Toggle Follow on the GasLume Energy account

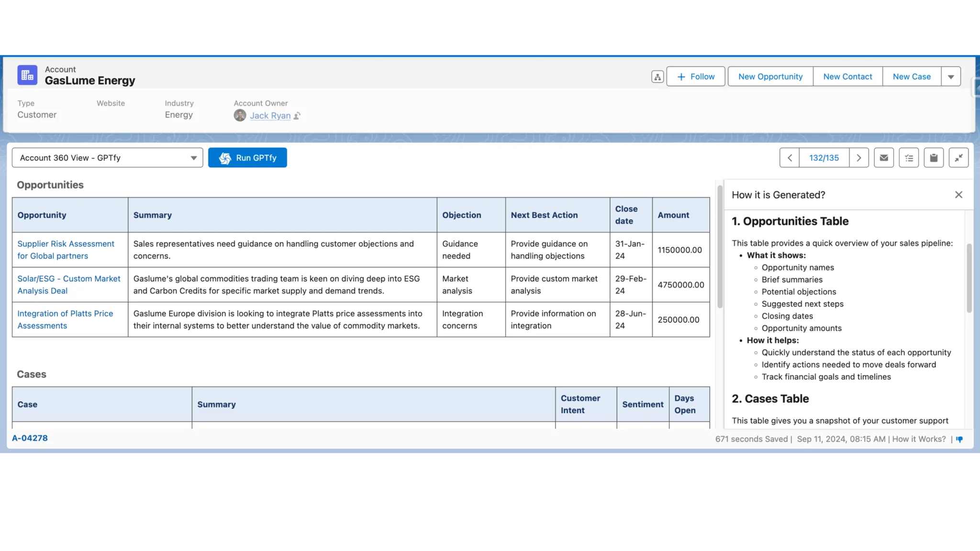pos(695,76)
